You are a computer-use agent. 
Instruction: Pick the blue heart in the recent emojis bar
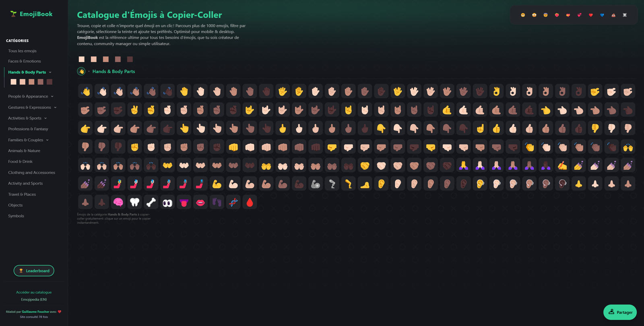(602, 15)
